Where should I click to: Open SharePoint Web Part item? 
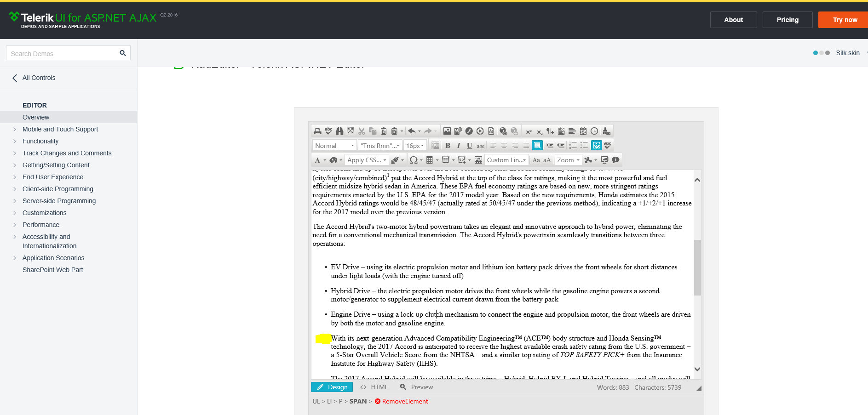(53, 270)
